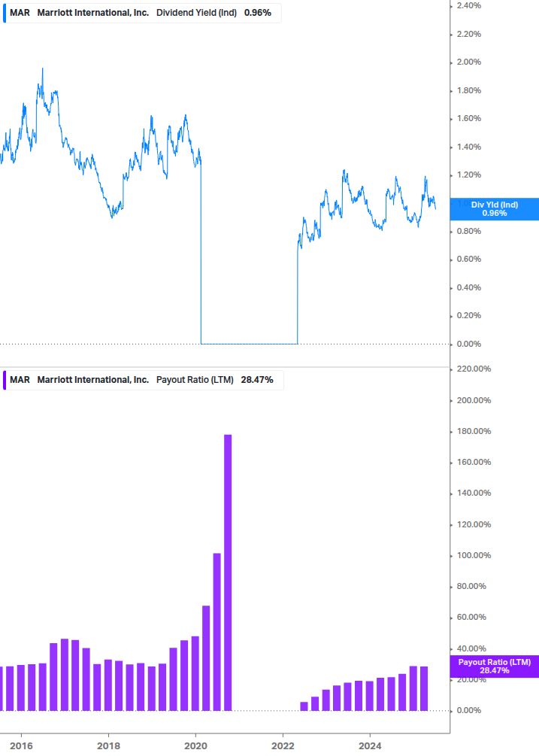Viewport: 539px width, 756px height.
Task: Click the 220.00% tick on the payout axis
Action: coord(474,369)
